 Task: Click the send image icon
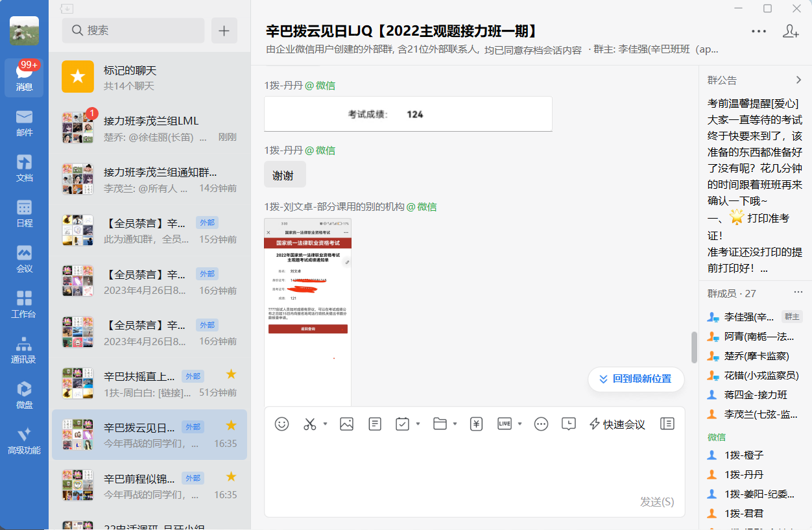click(346, 424)
